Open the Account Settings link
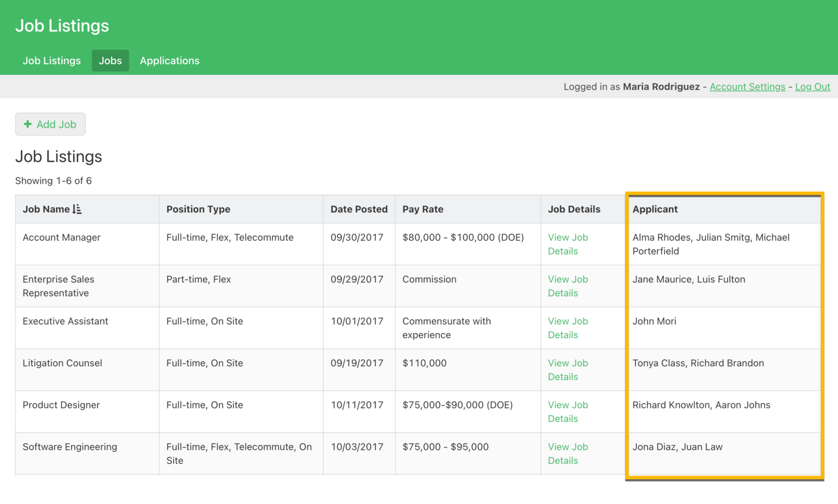This screenshot has width=838, height=504. point(747,87)
